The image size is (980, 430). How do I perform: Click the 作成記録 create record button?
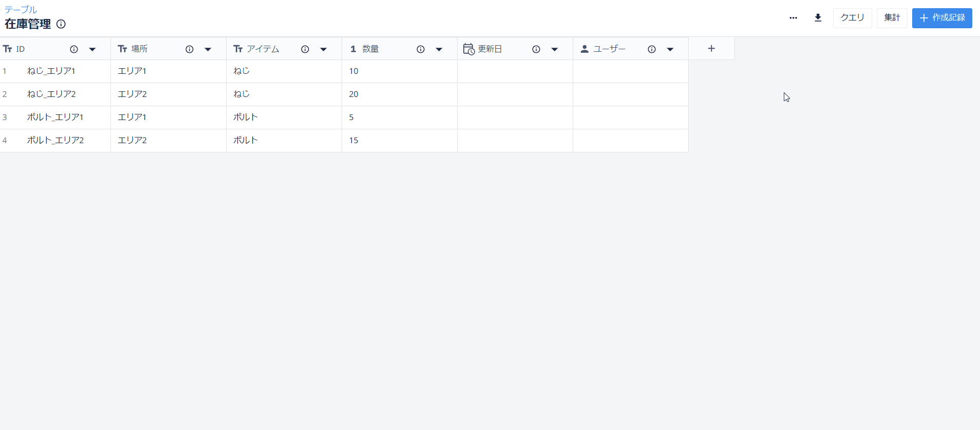[942, 18]
